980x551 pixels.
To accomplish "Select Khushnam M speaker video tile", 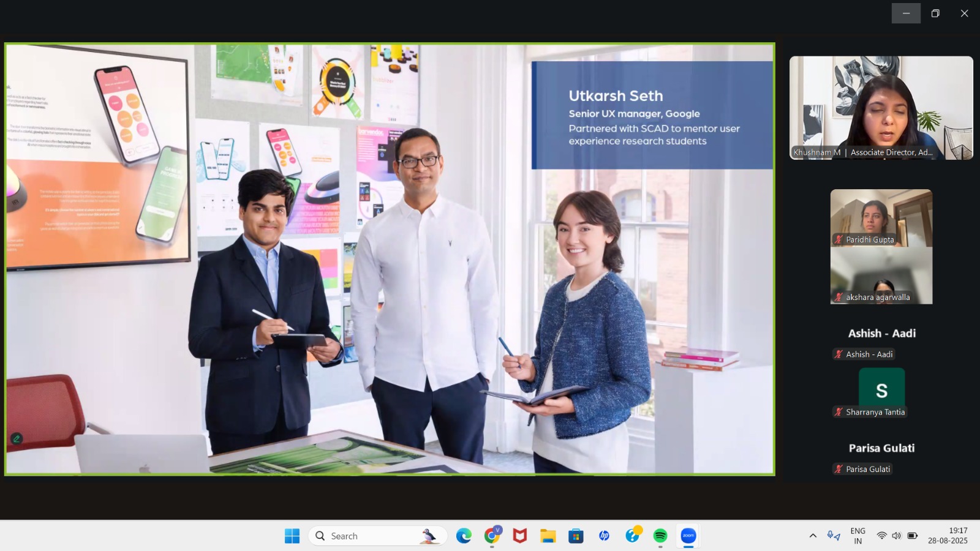I will point(881,108).
